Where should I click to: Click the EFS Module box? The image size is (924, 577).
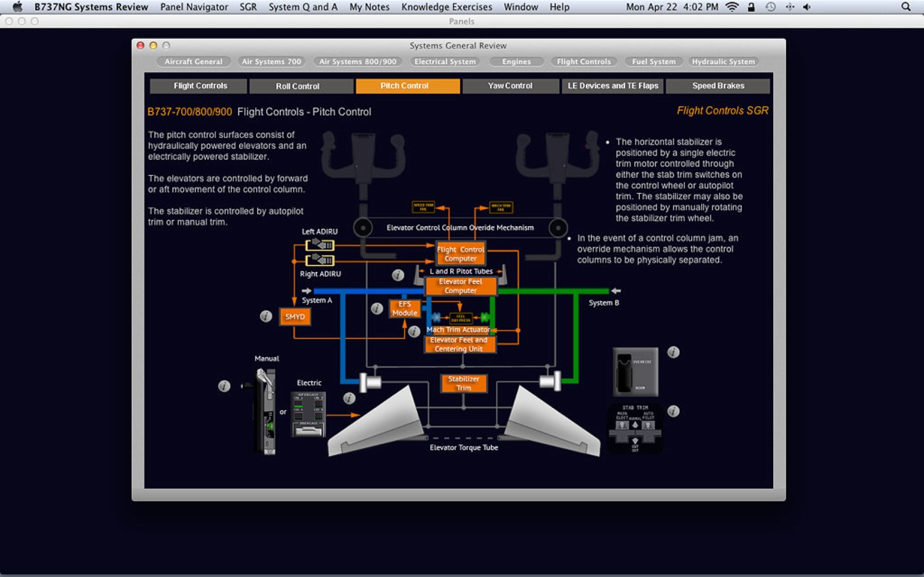tap(405, 308)
